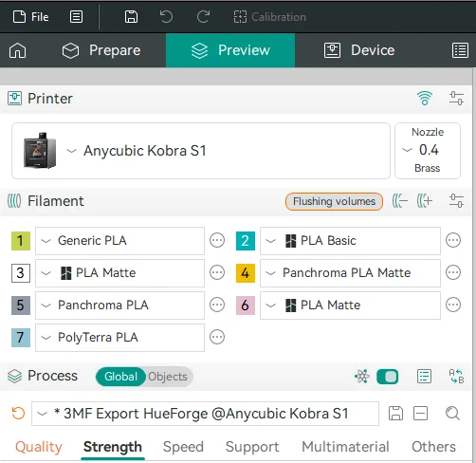The height and width of the screenshot is (463, 476).
Task: Click more options for filament 3 PLA Matte
Action: [x=217, y=272]
